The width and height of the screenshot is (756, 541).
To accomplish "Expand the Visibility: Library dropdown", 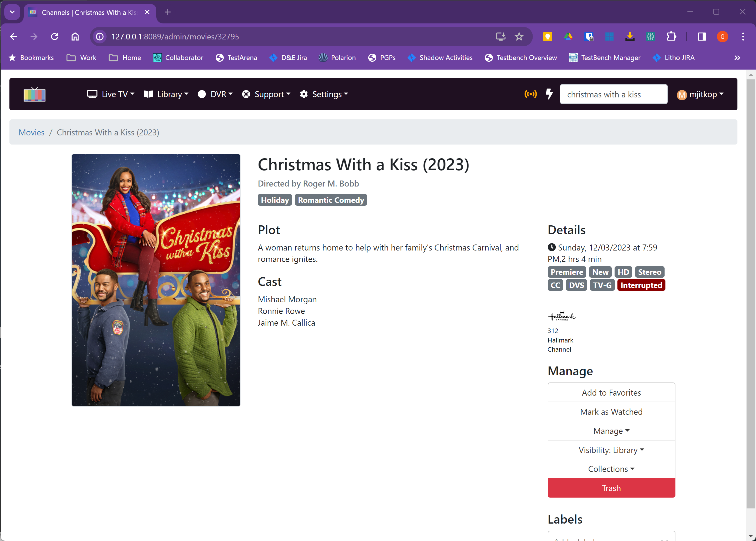I will coord(611,450).
